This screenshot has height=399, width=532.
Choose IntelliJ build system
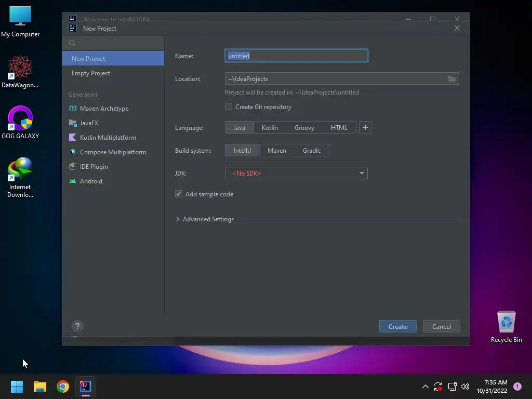(x=242, y=150)
